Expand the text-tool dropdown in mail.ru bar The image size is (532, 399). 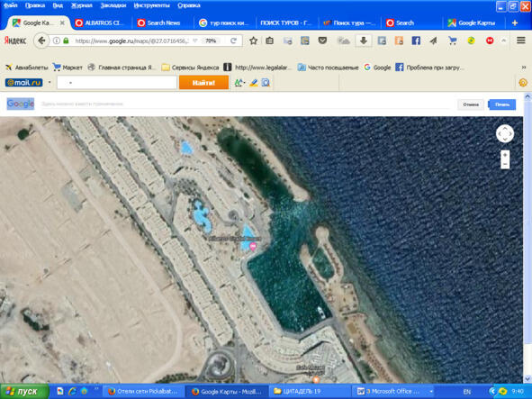pyautogui.click(x=244, y=83)
